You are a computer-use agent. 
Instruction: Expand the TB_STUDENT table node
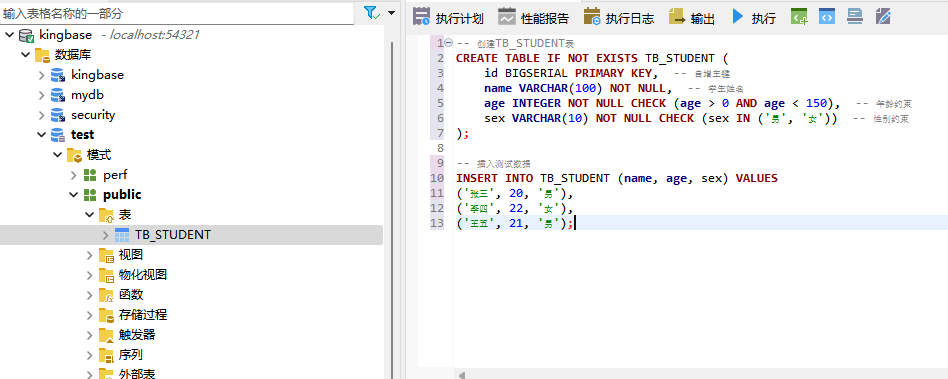pyautogui.click(x=106, y=235)
